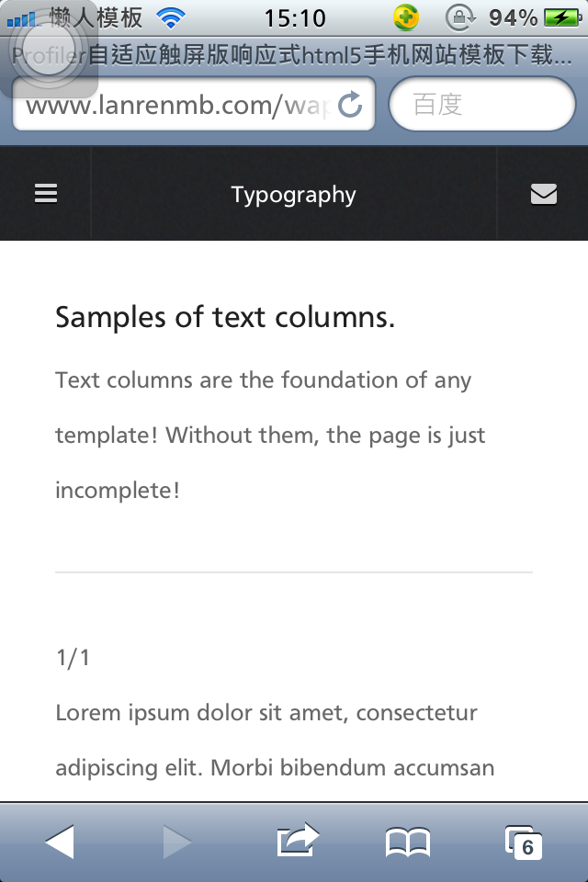Tap the Samples of text columns heading
The width and height of the screenshot is (588, 882).
pyautogui.click(x=225, y=317)
